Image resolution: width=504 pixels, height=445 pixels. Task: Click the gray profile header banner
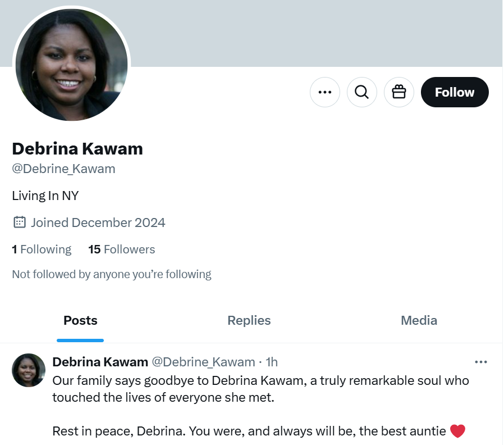[x=314, y=34]
